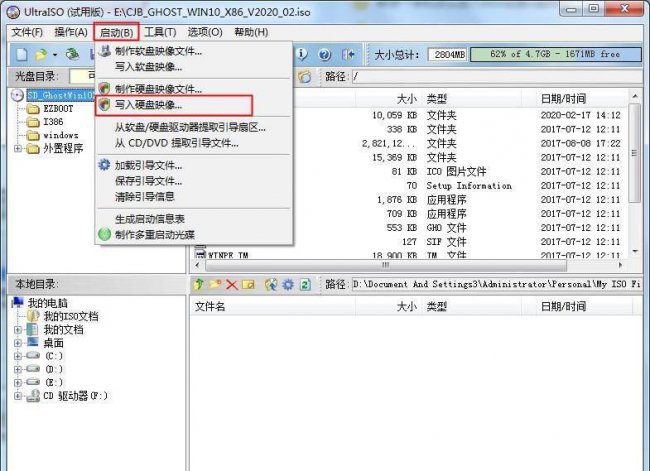Click the red X delete icon
This screenshot has width=650, height=471.
coord(231,285)
